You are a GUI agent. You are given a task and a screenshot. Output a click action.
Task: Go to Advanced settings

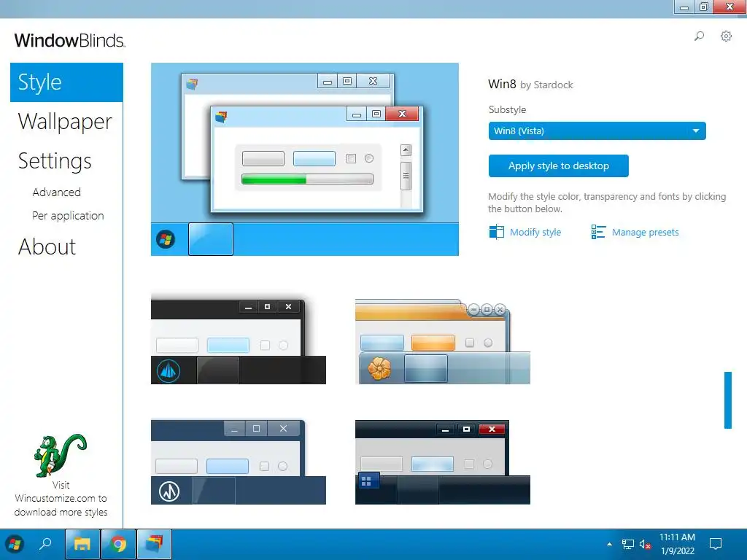pyautogui.click(x=57, y=192)
